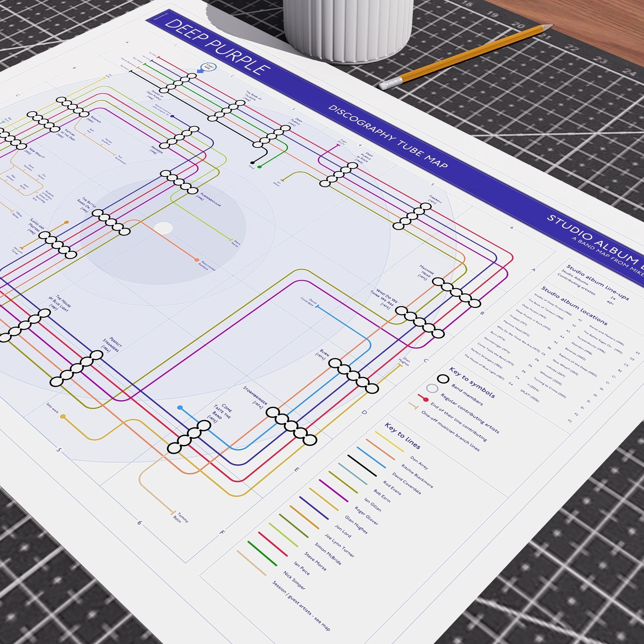The height and width of the screenshot is (644, 644).
Task: Click the Fireball (1971) map station label
Action: pyautogui.click(x=434, y=200)
